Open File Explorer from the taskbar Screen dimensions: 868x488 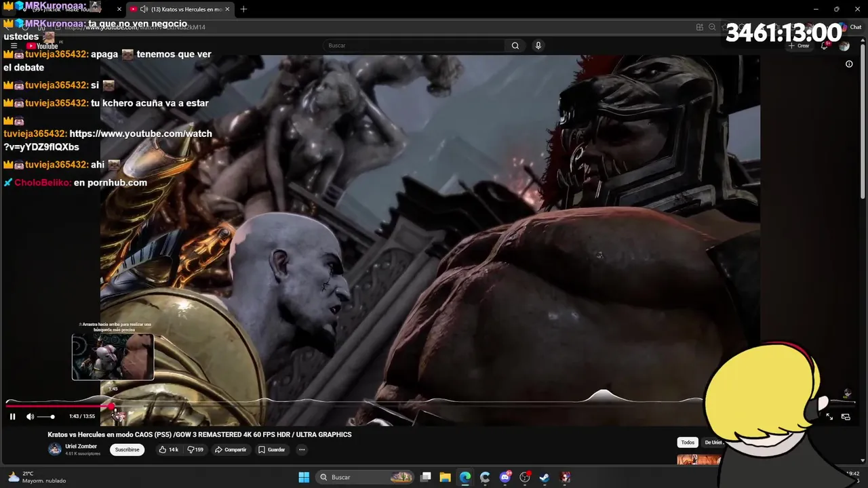tap(446, 477)
